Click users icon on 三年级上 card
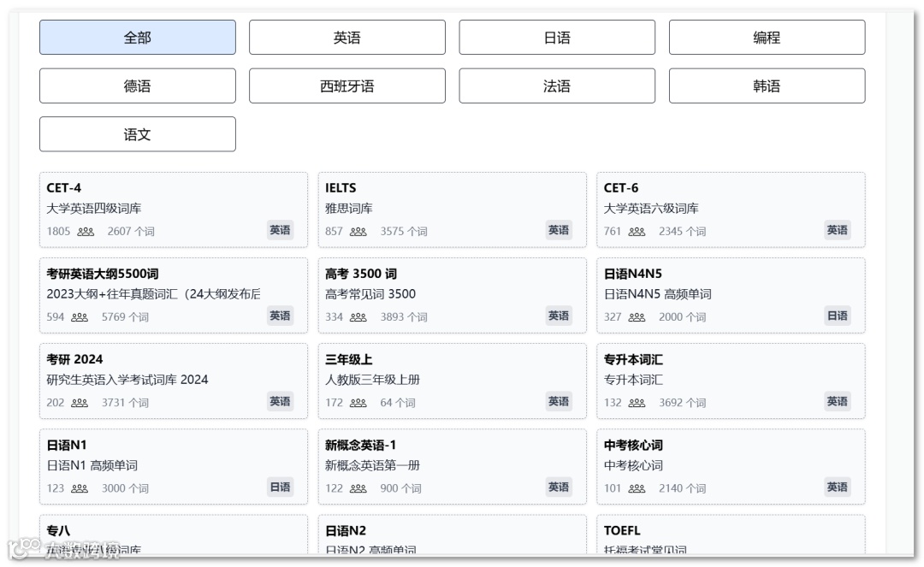Image resolution: width=924 pixels, height=567 pixels. click(x=358, y=403)
